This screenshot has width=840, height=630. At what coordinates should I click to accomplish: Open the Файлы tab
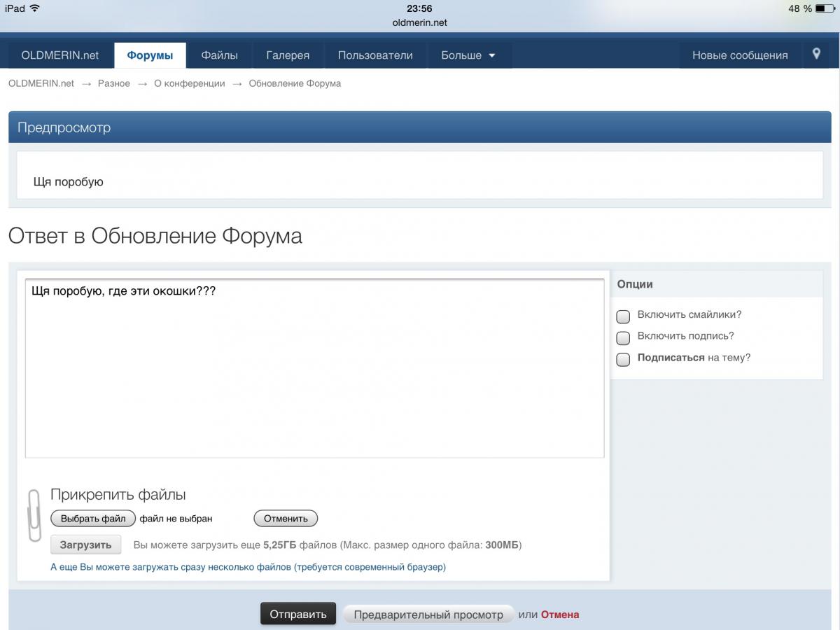point(219,55)
